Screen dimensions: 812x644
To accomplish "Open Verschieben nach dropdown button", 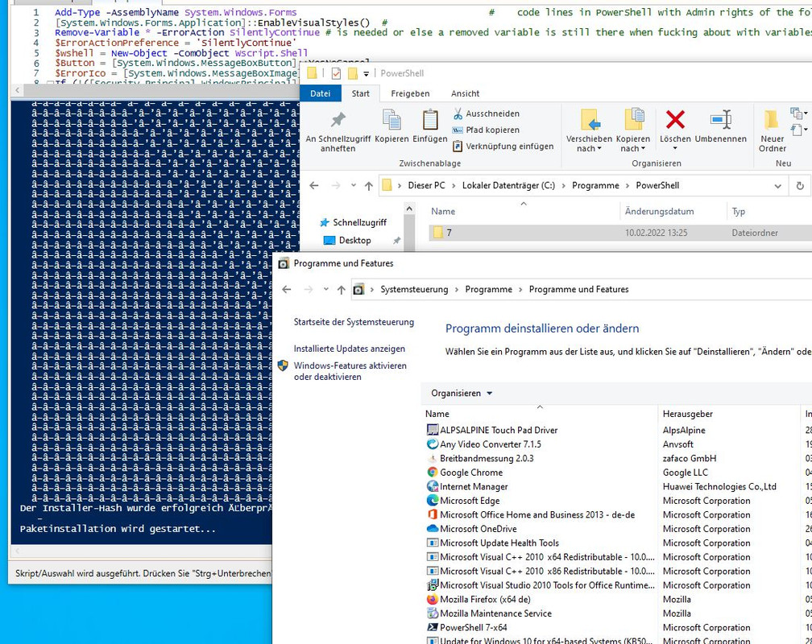I will [x=589, y=131].
